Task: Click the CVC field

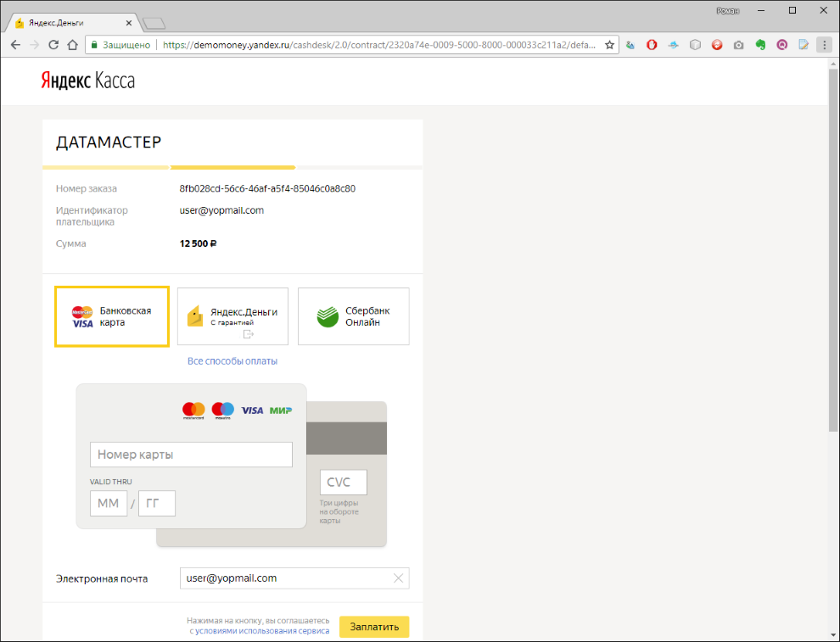Action: pos(344,483)
